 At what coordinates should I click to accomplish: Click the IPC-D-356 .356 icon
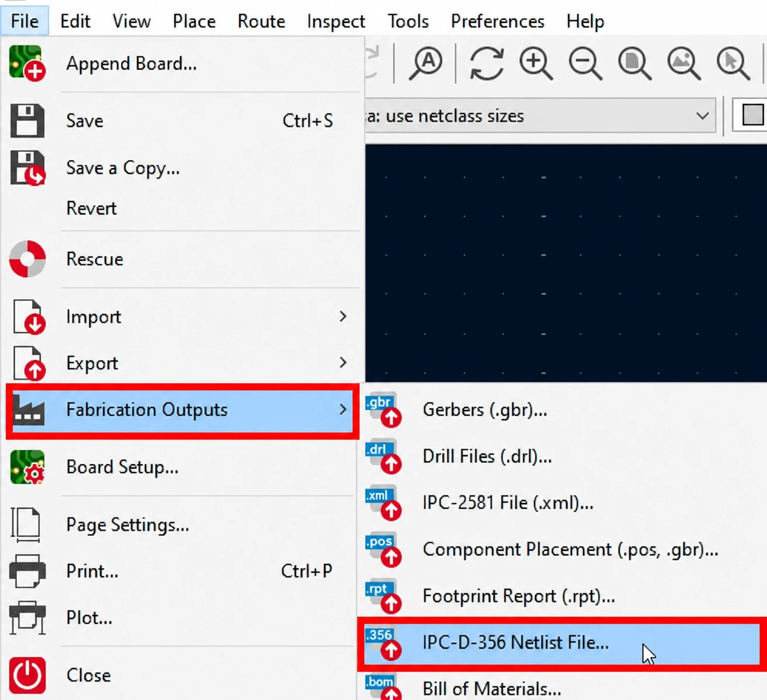[x=383, y=642]
